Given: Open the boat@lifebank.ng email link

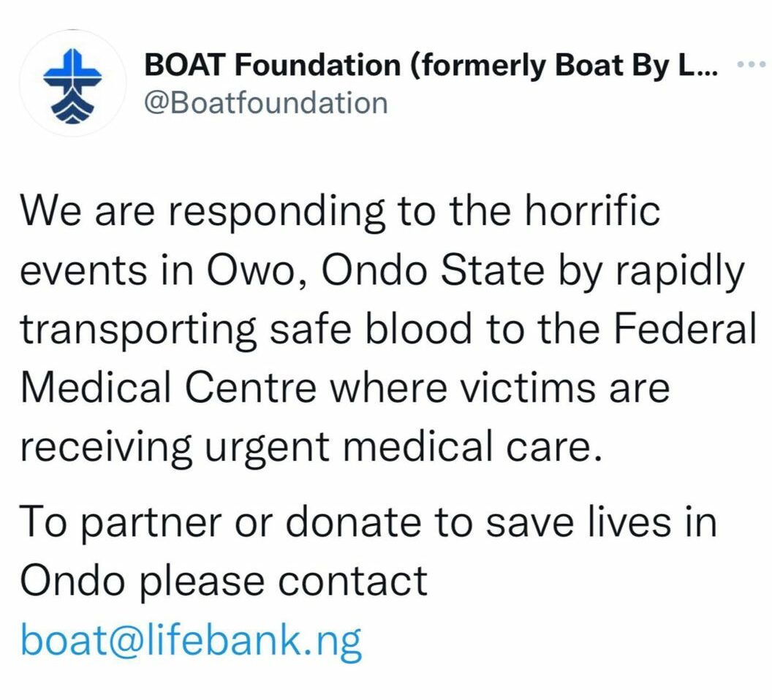Looking at the screenshot, I should pyautogui.click(x=191, y=642).
